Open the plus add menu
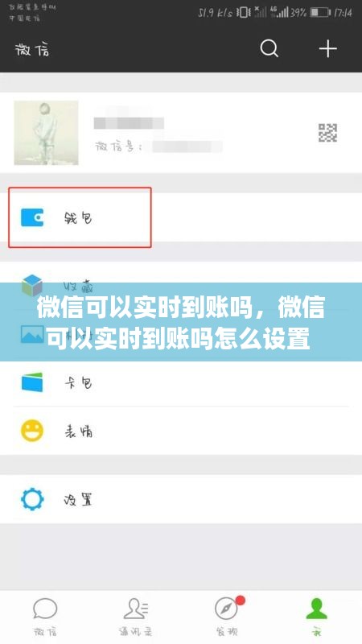Viewport: 362px width, 644px height. (x=328, y=49)
